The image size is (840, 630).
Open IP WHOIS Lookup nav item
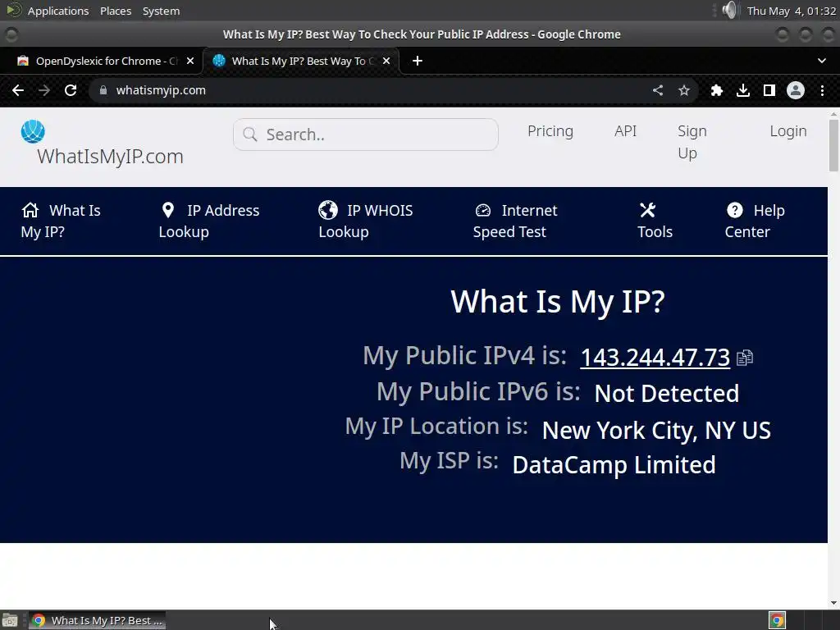tap(365, 221)
